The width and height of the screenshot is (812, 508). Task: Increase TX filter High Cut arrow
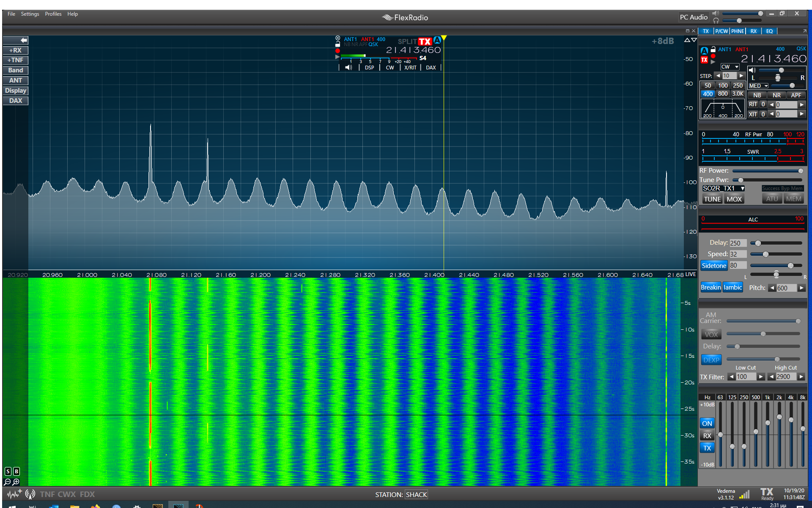(x=801, y=377)
